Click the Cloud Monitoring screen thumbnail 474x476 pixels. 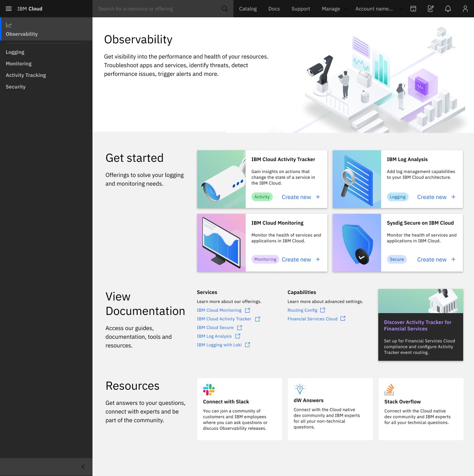point(221,243)
